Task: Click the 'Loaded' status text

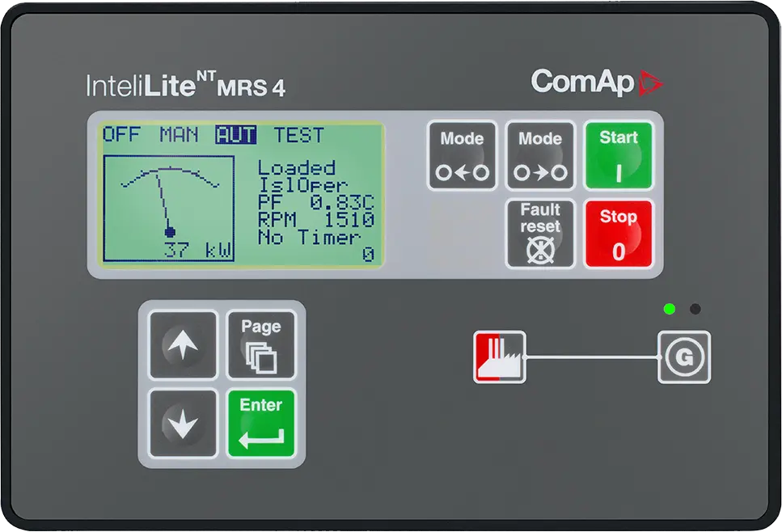Action: point(296,167)
